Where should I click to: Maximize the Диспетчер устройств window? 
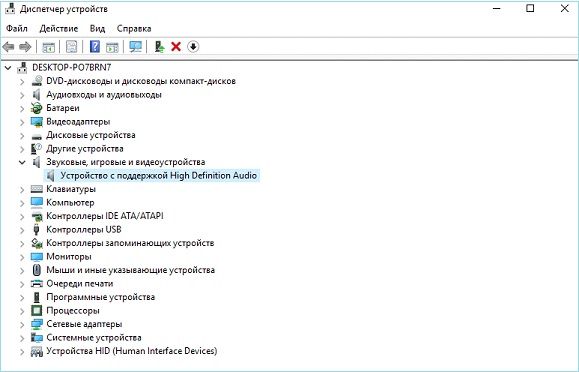point(530,8)
